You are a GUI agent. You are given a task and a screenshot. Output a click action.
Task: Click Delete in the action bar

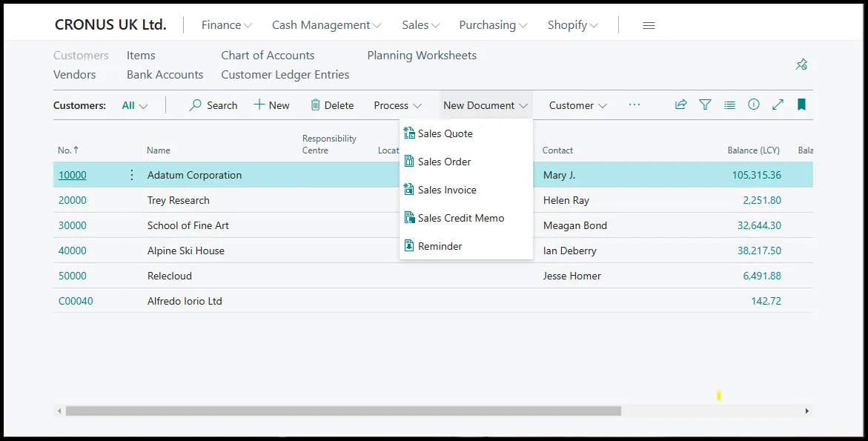[332, 105]
